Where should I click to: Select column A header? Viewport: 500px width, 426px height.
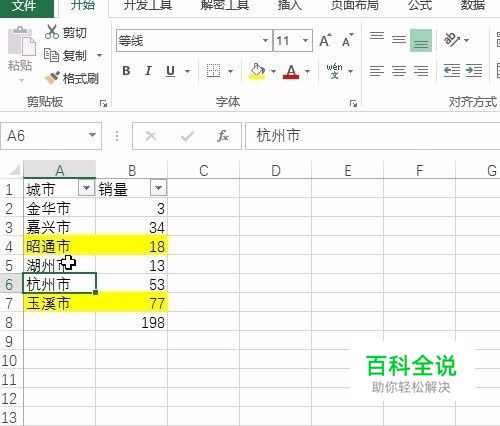click(60, 170)
